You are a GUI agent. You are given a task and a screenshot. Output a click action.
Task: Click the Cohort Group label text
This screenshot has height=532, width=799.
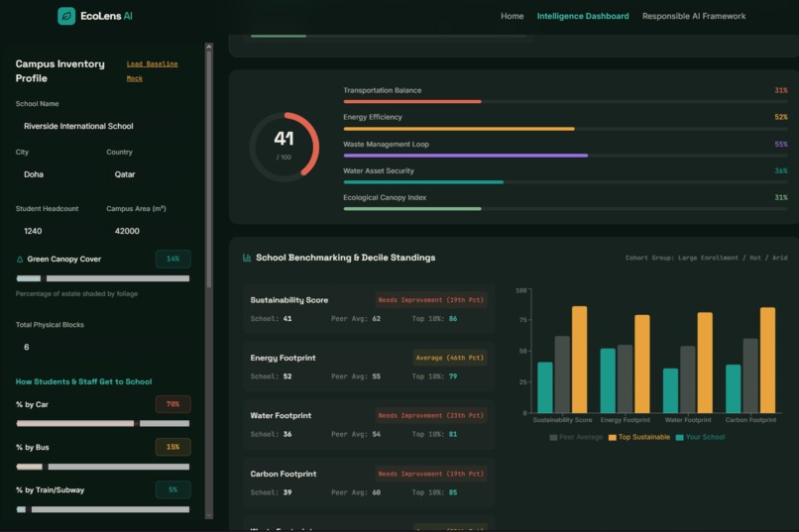click(706, 259)
